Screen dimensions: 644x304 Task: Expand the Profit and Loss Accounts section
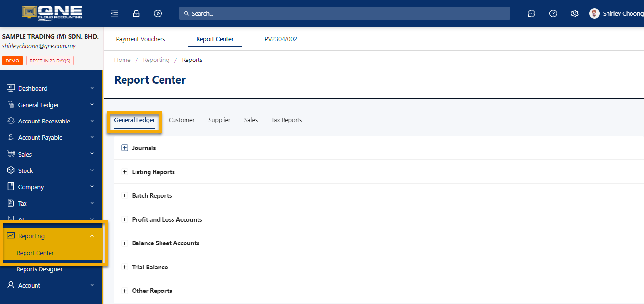tap(125, 219)
